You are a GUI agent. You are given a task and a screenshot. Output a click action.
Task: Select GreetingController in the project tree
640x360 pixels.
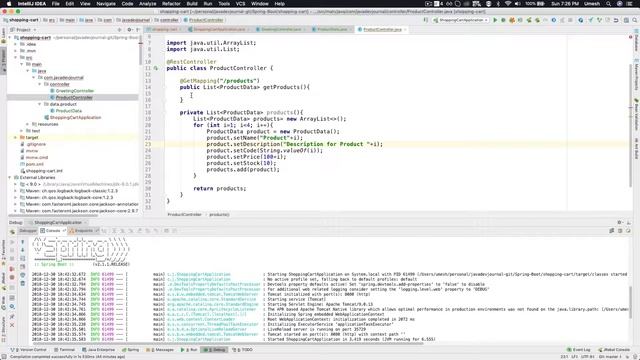click(75, 91)
